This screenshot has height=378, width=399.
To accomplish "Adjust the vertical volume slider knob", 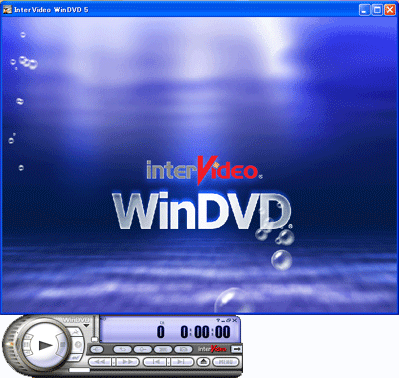I will point(95,340).
